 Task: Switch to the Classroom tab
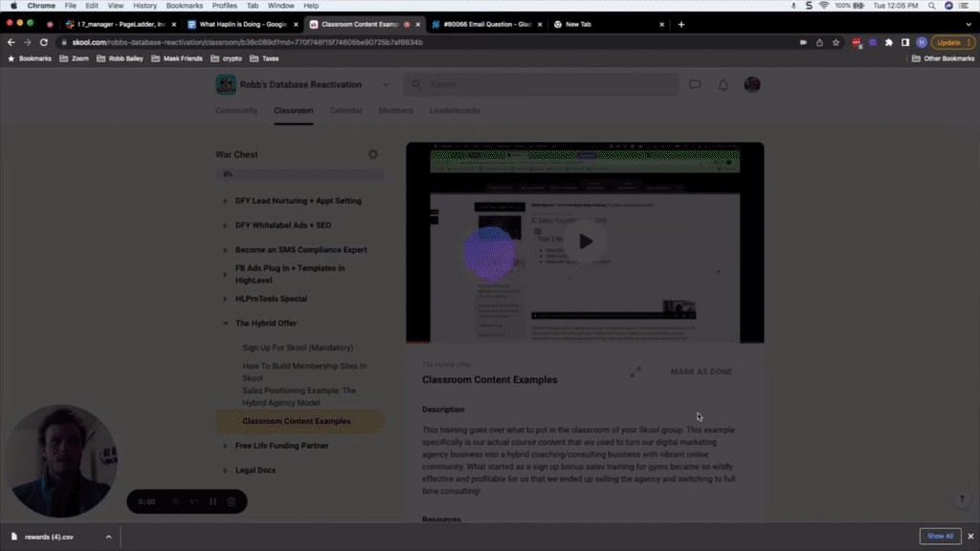click(x=293, y=110)
